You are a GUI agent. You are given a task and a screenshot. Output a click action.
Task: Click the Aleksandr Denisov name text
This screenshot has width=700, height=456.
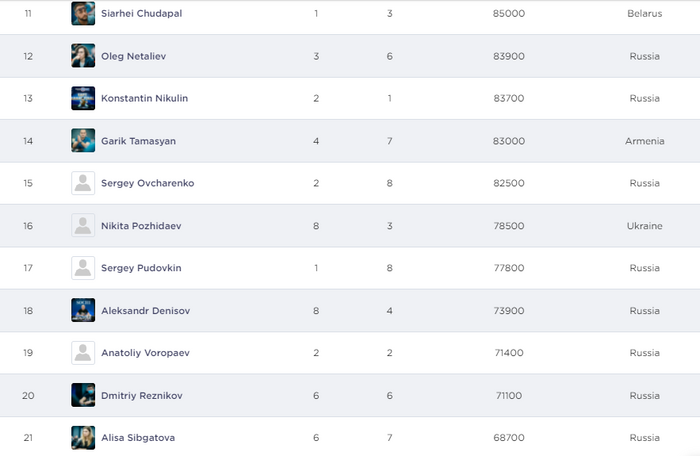pyautogui.click(x=145, y=311)
